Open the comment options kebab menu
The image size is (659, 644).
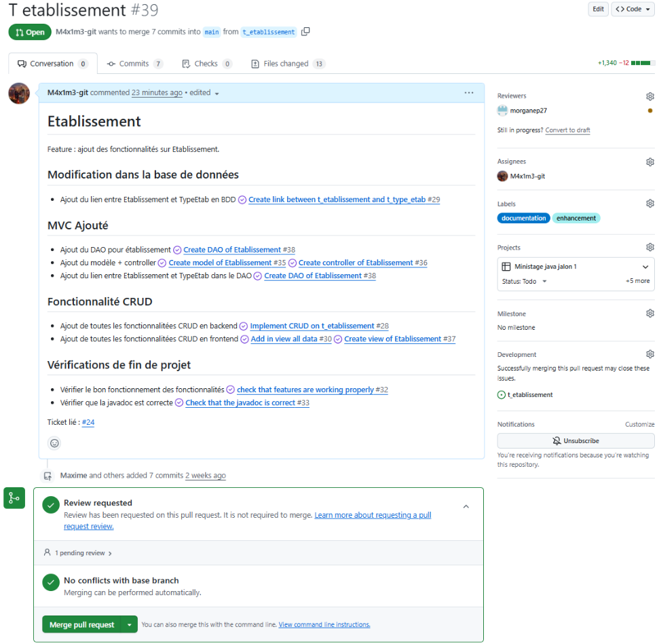click(468, 92)
